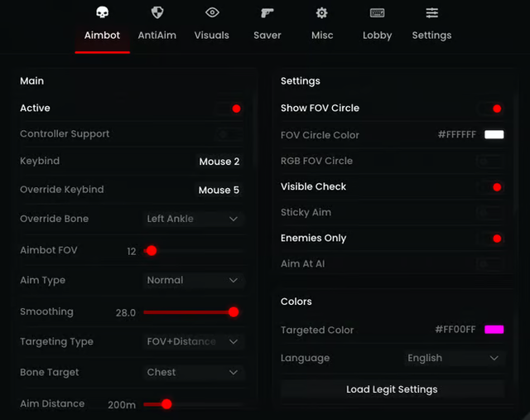Turn on the Controller Support switch
530x420 pixels.
coord(229,134)
